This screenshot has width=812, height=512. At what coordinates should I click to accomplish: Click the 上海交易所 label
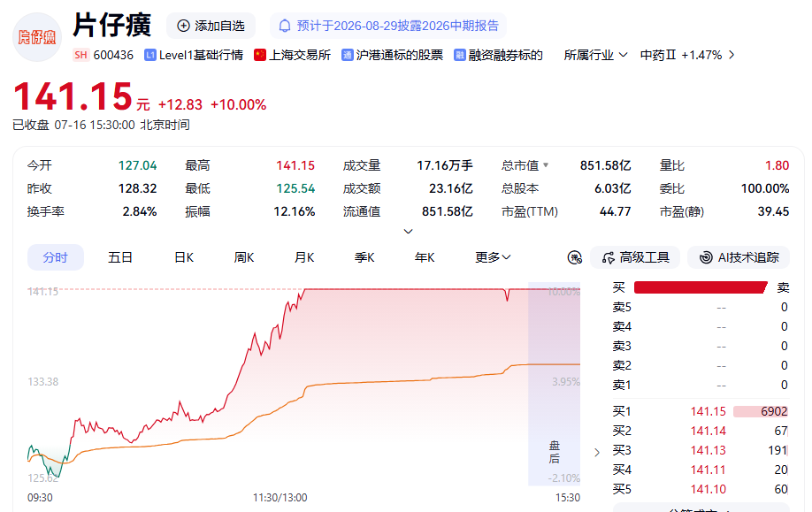click(x=300, y=55)
